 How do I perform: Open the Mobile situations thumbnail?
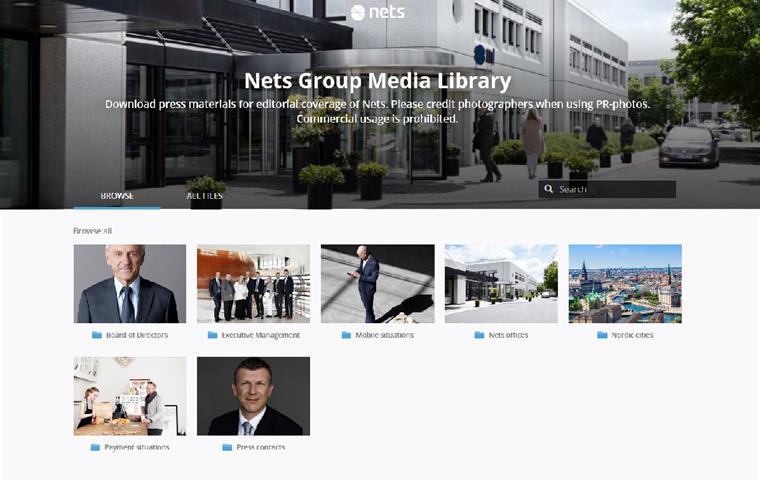pyautogui.click(x=378, y=284)
